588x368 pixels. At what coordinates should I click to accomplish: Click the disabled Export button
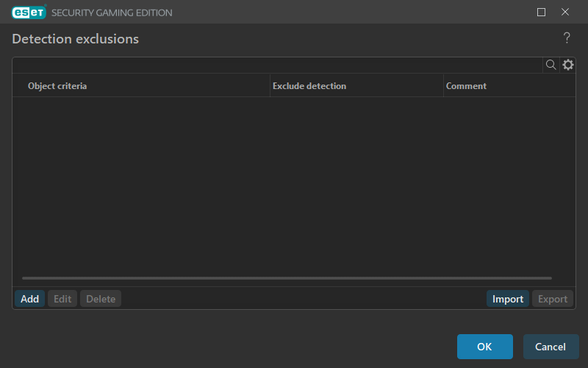553,299
